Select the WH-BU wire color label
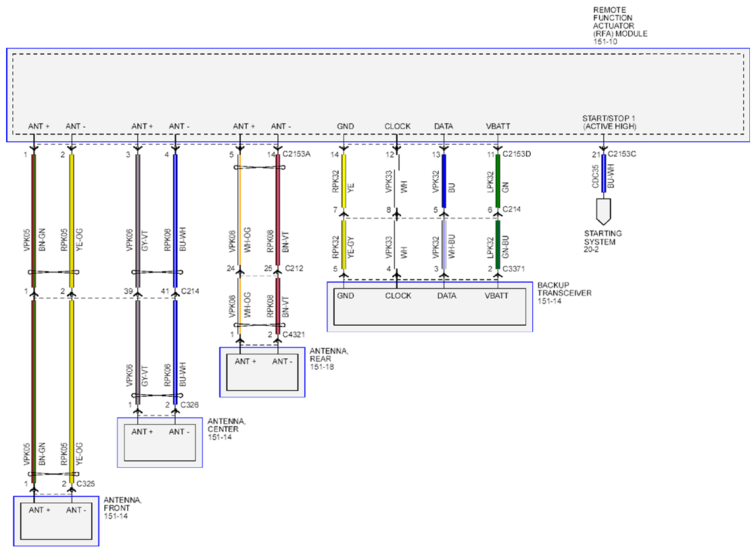Screen dimensions: 756x553 tap(451, 246)
